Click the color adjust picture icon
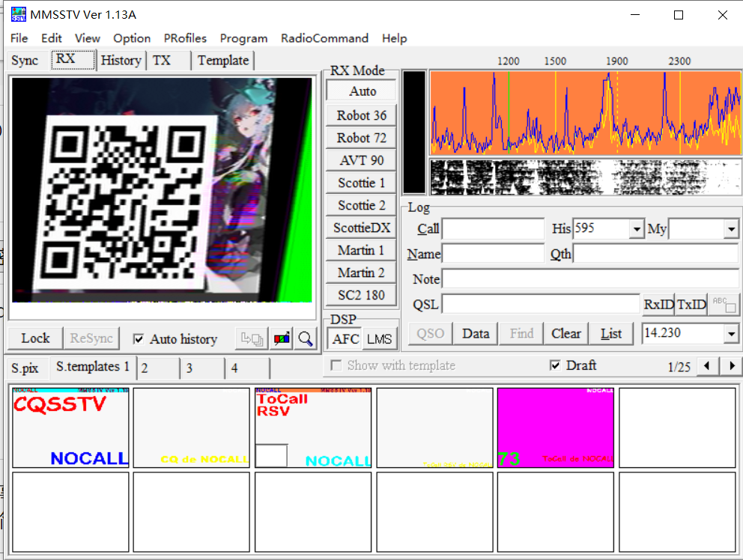This screenshot has width=743, height=560. coord(282,339)
